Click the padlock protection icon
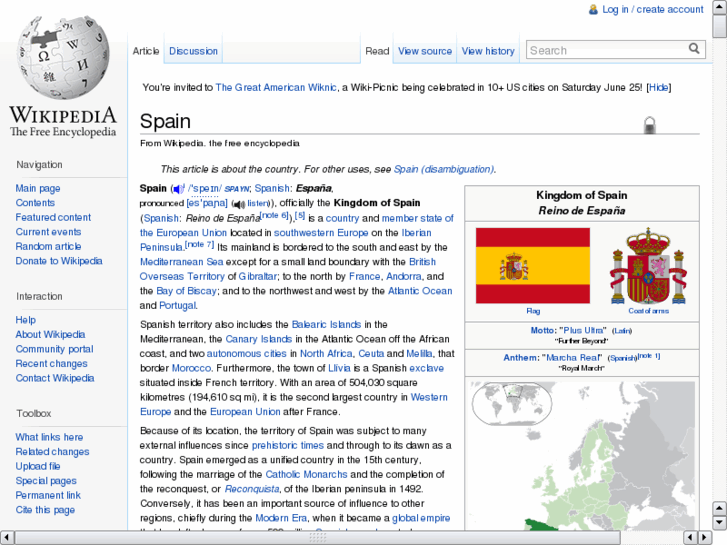The height and width of the screenshot is (545, 727). [650, 125]
